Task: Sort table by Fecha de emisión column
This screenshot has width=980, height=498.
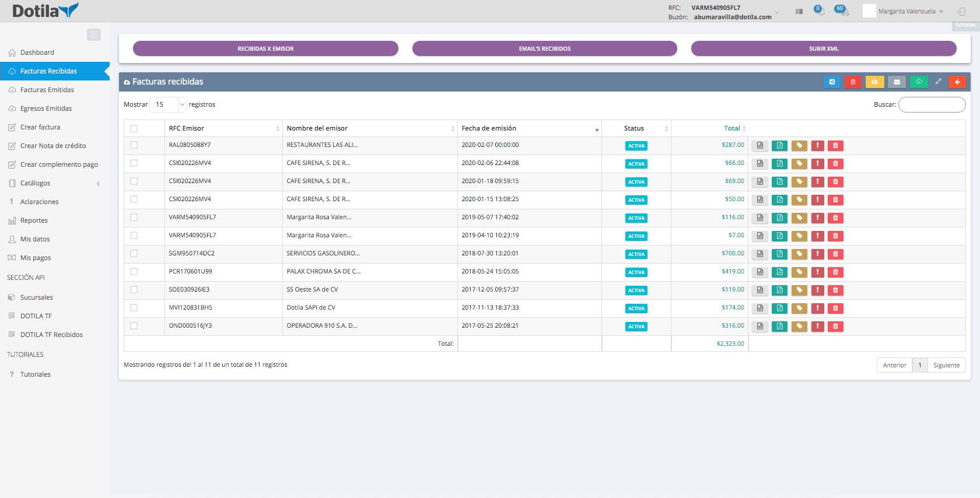Action: point(530,128)
